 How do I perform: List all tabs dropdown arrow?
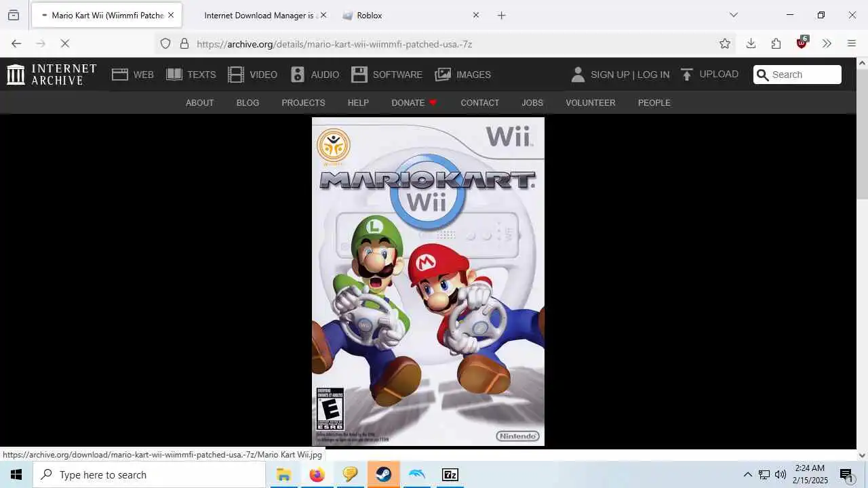[x=733, y=15]
